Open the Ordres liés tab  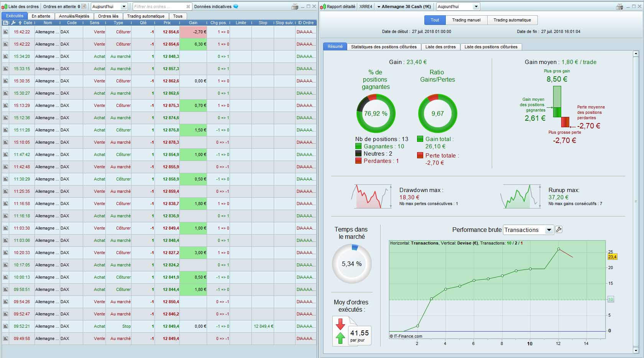tap(108, 16)
